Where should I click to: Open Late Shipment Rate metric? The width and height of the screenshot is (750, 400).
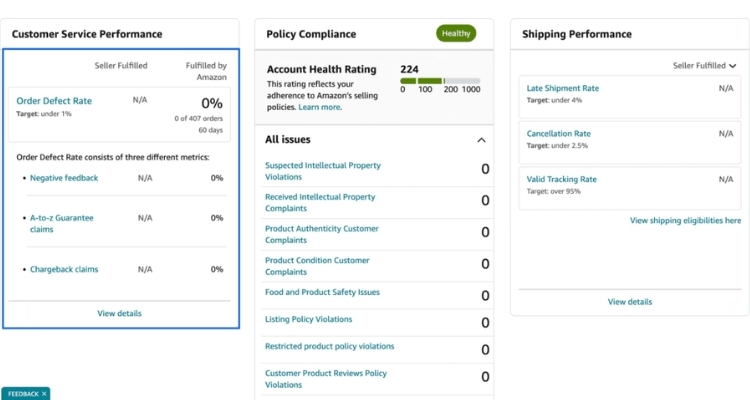(x=562, y=88)
